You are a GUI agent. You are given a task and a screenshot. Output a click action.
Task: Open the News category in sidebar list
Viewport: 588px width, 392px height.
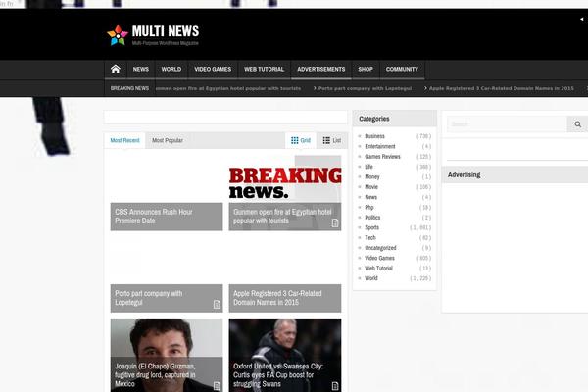coord(370,197)
